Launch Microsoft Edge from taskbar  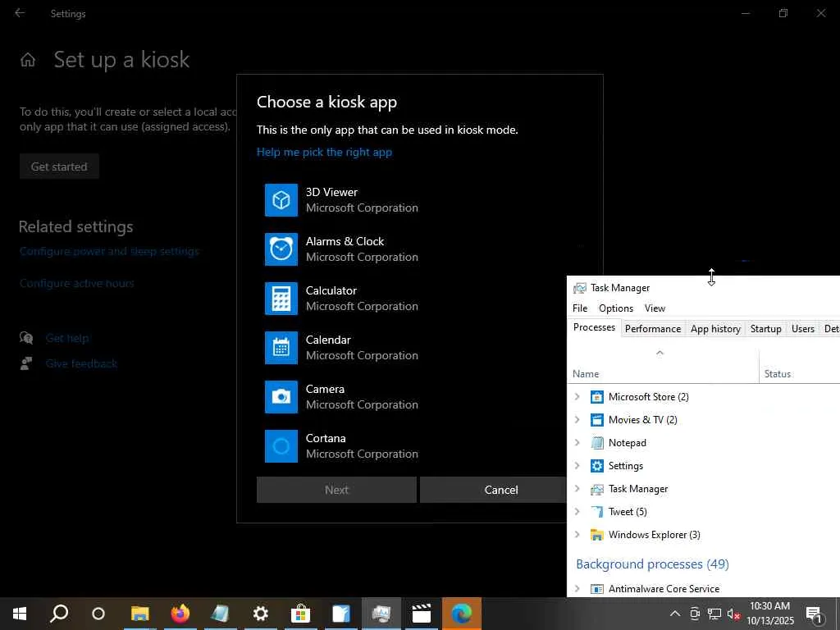click(x=461, y=614)
